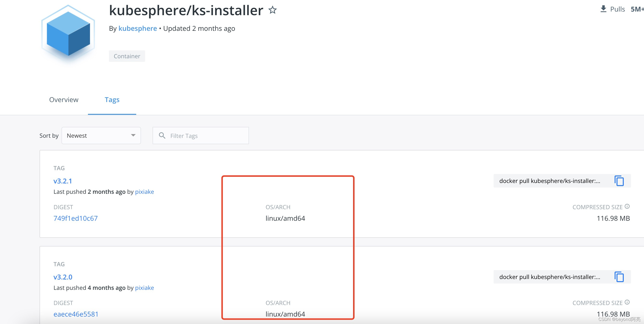The height and width of the screenshot is (324, 644).
Task: Click the compressed size info icon for v3.2.1
Action: point(627,207)
